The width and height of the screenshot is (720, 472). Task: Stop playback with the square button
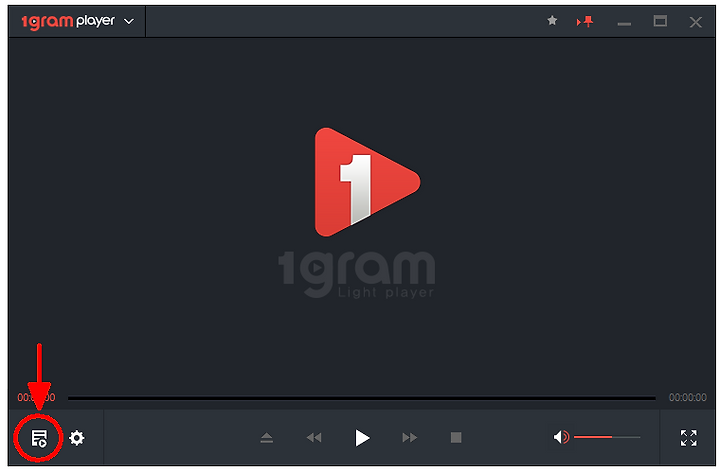[x=456, y=438]
